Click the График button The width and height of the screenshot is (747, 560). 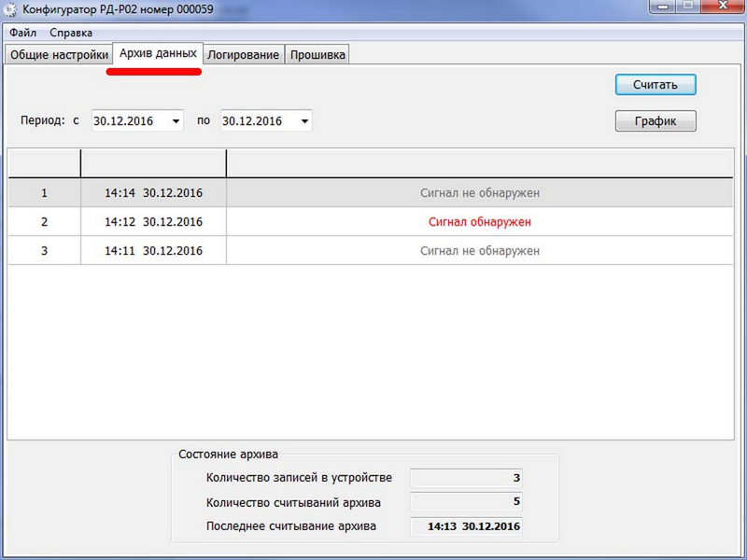(655, 121)
